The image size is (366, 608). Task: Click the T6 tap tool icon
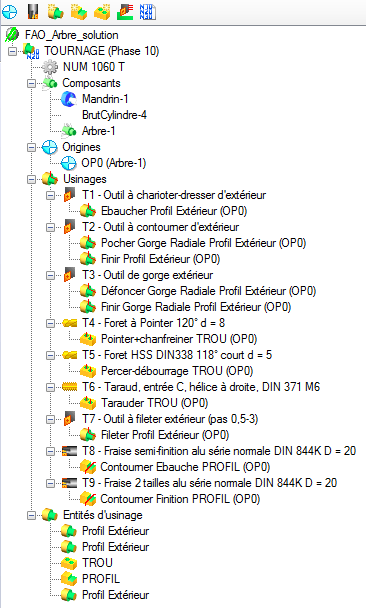coord(69,387)
